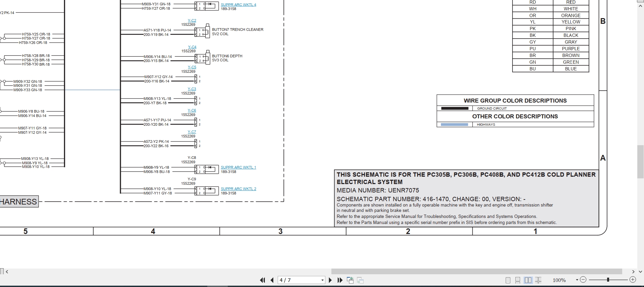
Task: Click the ORANGE color name cell
Action: [571, 15]
